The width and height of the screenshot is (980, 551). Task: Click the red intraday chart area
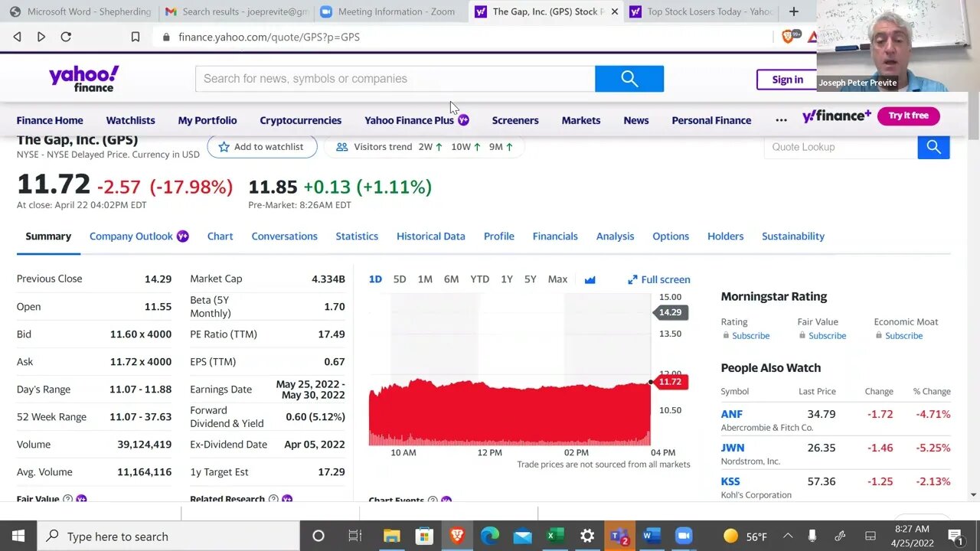click(509, 413)
